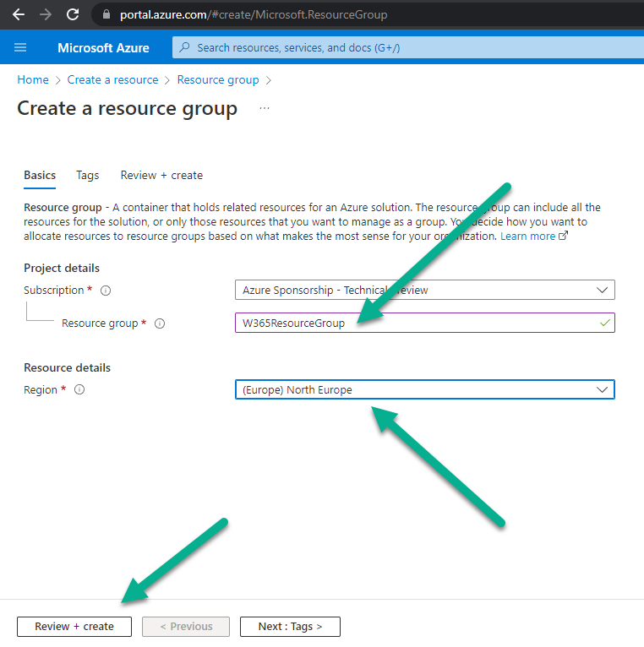Click the external link icon after Learn more
Image resolution: width=644 pixels, height=647 pixels.
tap(563, 236)
